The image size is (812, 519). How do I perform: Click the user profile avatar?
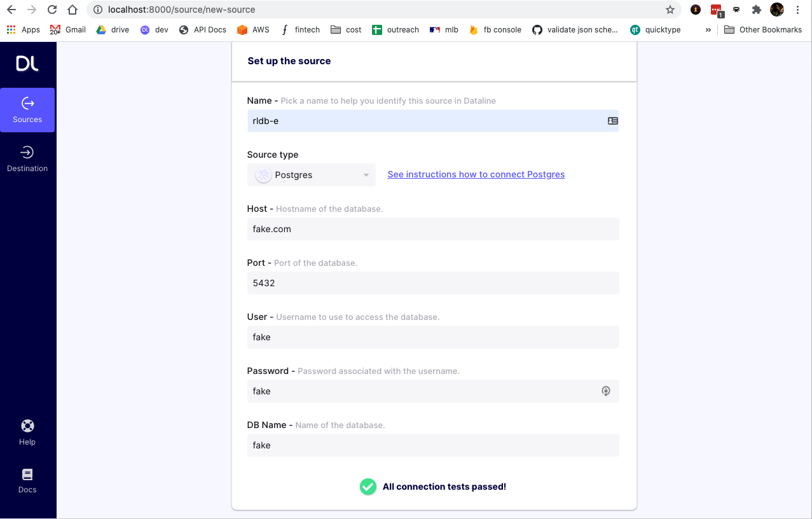776,10
